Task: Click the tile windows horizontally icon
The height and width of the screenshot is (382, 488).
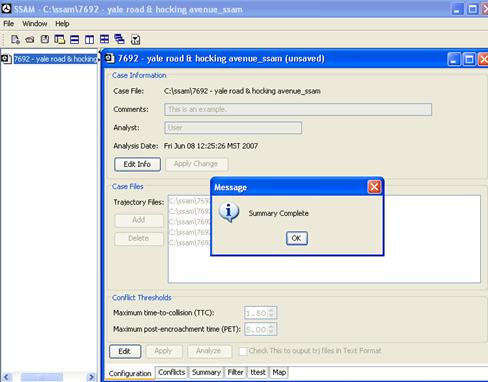Action: [x=75, y=40]
